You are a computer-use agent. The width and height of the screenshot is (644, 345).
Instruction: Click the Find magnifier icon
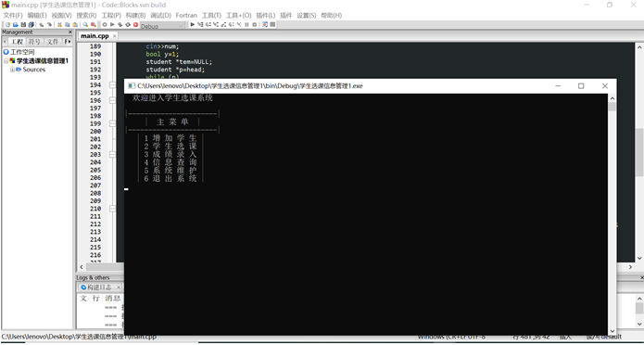tap(86, 25)
